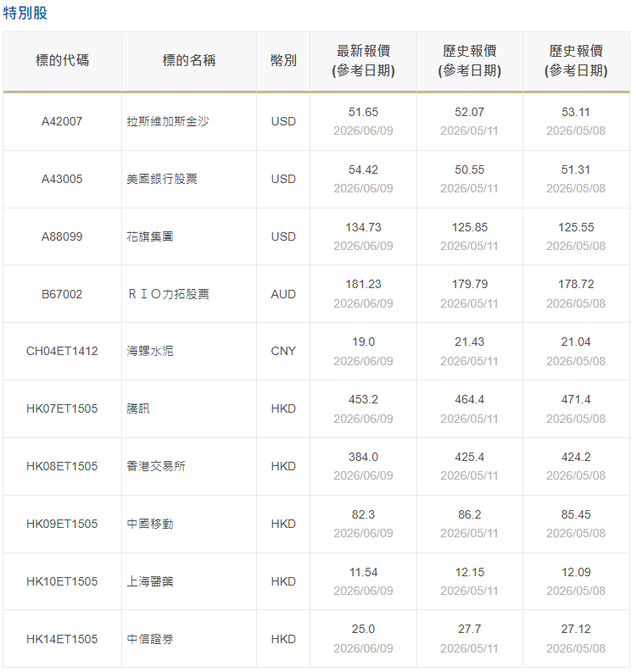Select code HK14ET1505
The height and width of the screenshot is (672, 636).
62,640
